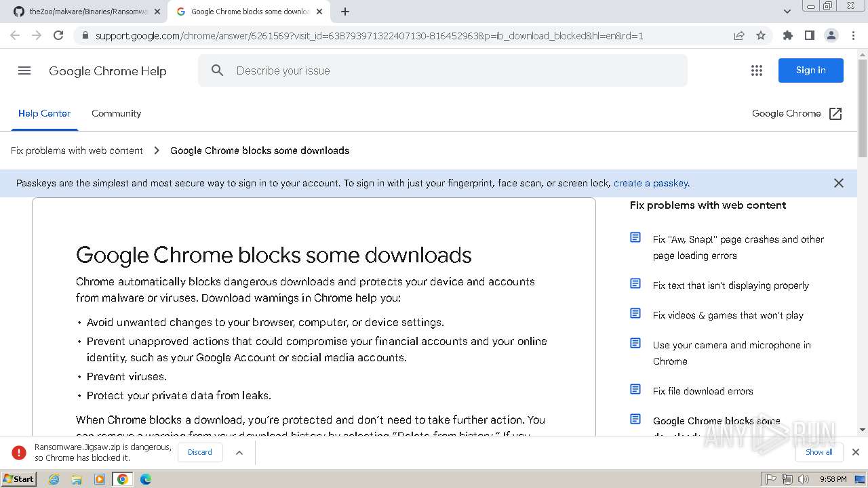The width and height of the screenshot is (868, 488).
Task: Click the volume speaker tray icon
Action: click(804, 479)
